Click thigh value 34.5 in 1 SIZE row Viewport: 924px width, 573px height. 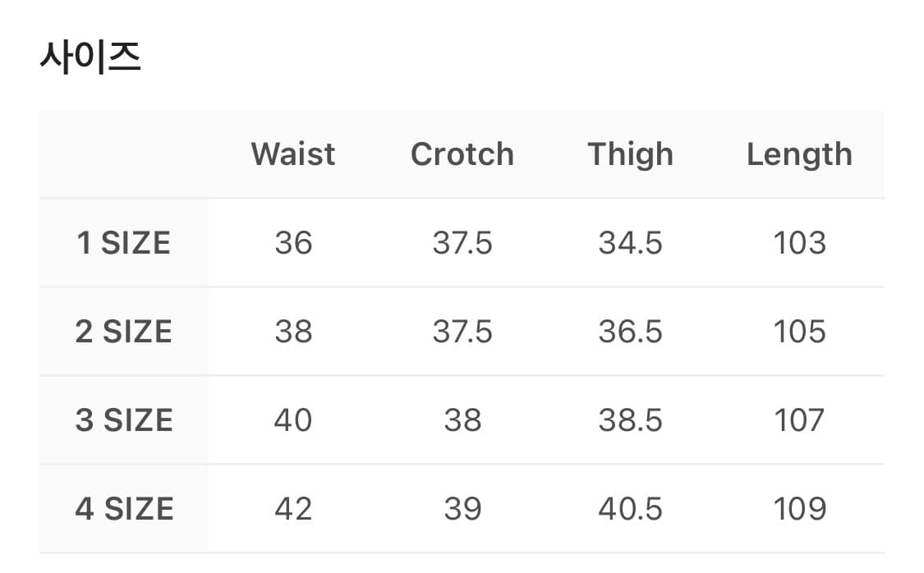click(631, 243)
